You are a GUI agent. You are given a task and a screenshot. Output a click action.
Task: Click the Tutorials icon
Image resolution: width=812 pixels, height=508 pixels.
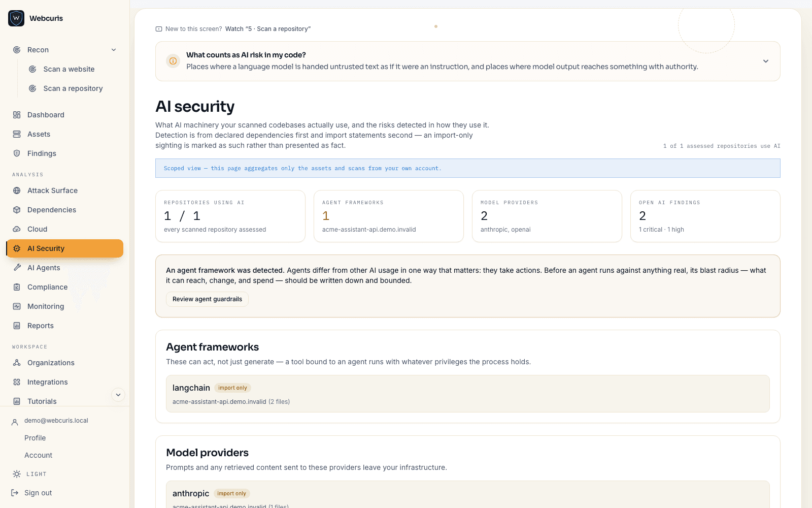pos(17,401)
